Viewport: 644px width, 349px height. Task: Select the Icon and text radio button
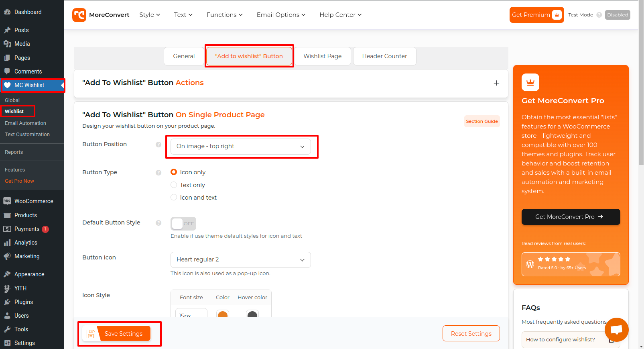[x=174, y=197]
